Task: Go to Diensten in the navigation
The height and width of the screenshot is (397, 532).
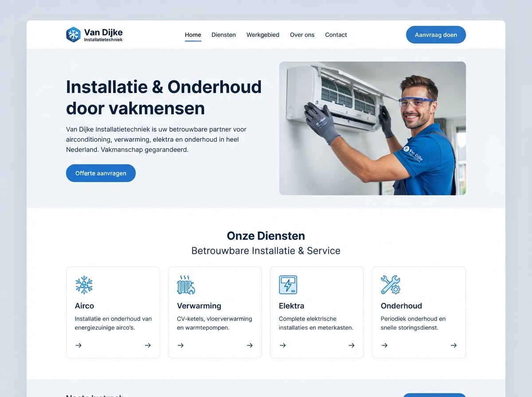Action: pyautogui.click(x=223, y=35)
